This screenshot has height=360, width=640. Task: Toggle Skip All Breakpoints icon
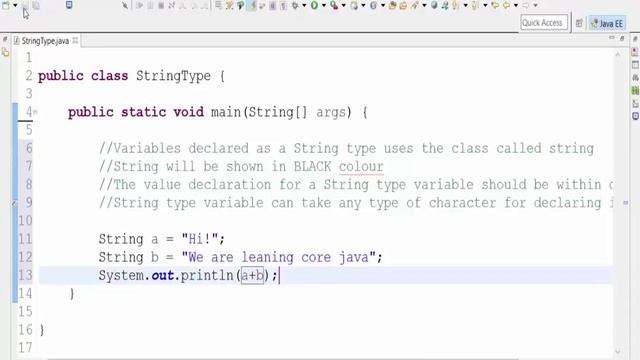pyautogui.click(x=125, y=5)
